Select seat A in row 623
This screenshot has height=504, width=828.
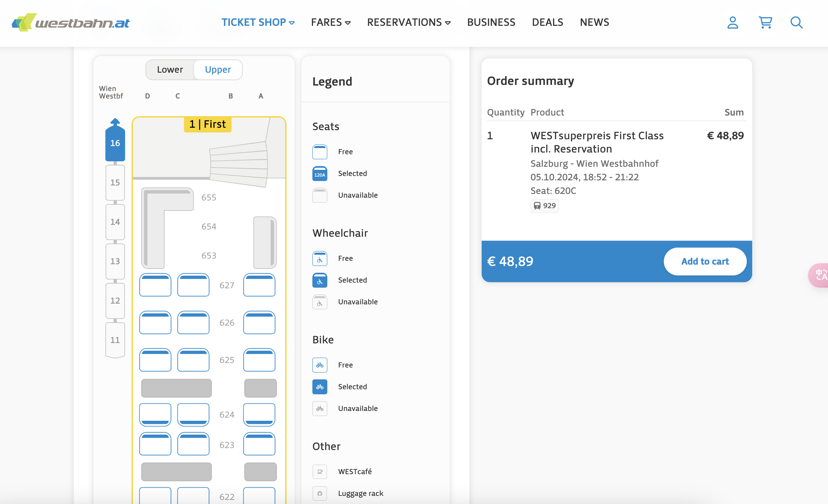[x=259, y=444]
